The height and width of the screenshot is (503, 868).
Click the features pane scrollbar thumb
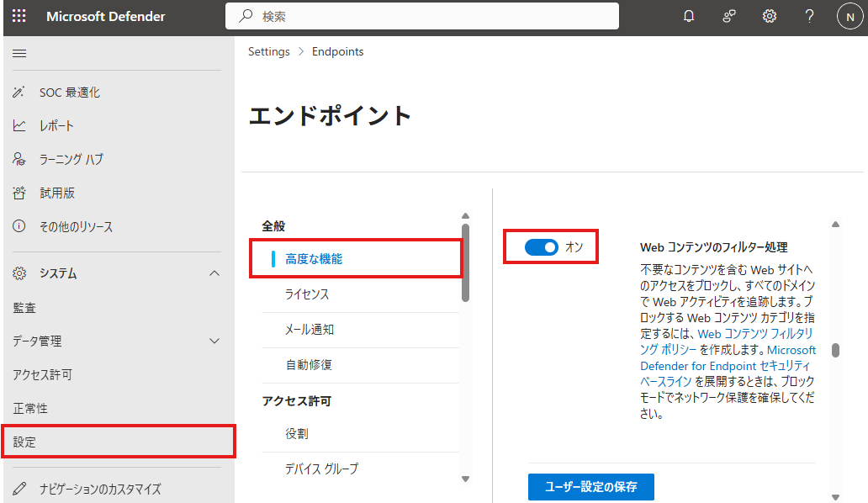(835, 350)
